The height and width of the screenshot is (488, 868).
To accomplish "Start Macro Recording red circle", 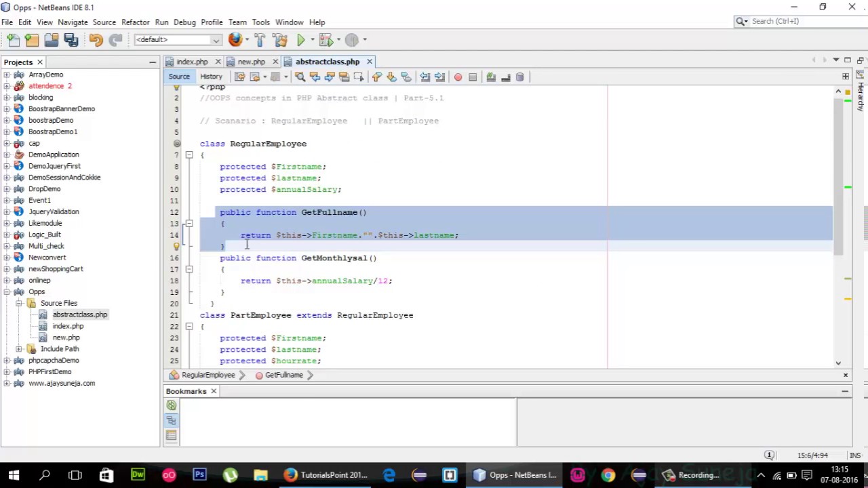I will [x=458, y=77].
